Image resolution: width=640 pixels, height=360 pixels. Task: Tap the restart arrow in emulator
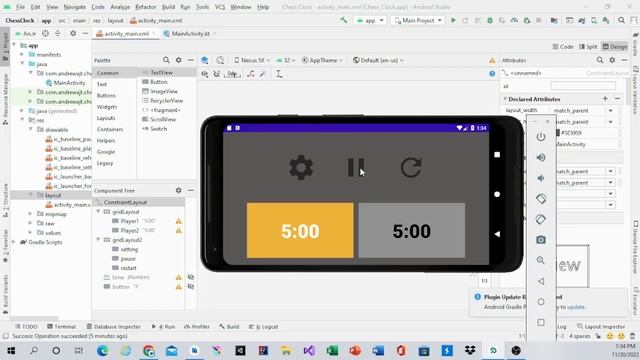[411, 167]
